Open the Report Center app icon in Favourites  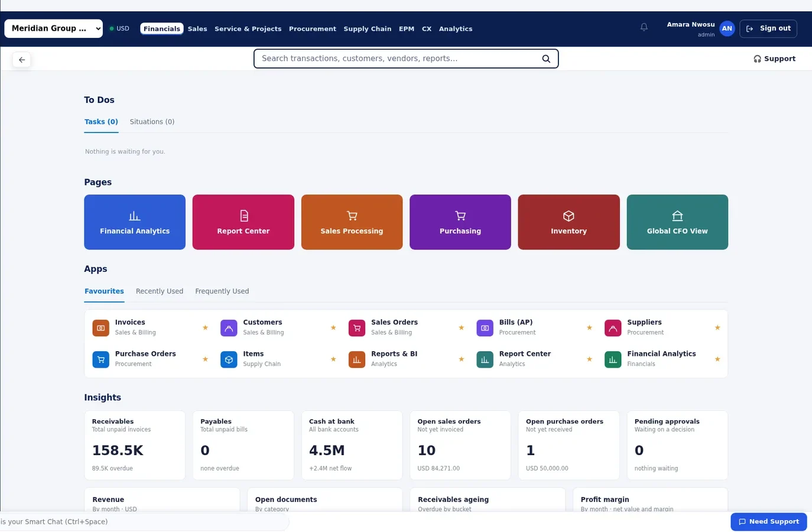[x=485, y=359]
